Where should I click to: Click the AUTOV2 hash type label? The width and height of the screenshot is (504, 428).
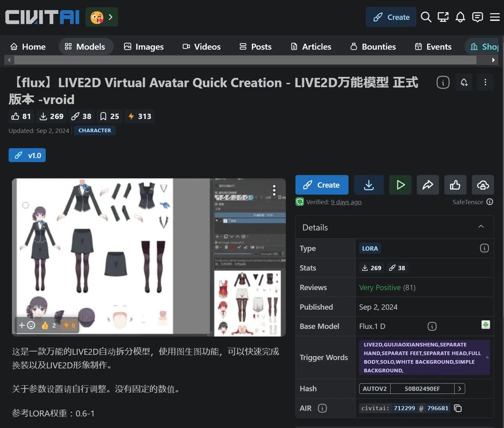[375, 389]
